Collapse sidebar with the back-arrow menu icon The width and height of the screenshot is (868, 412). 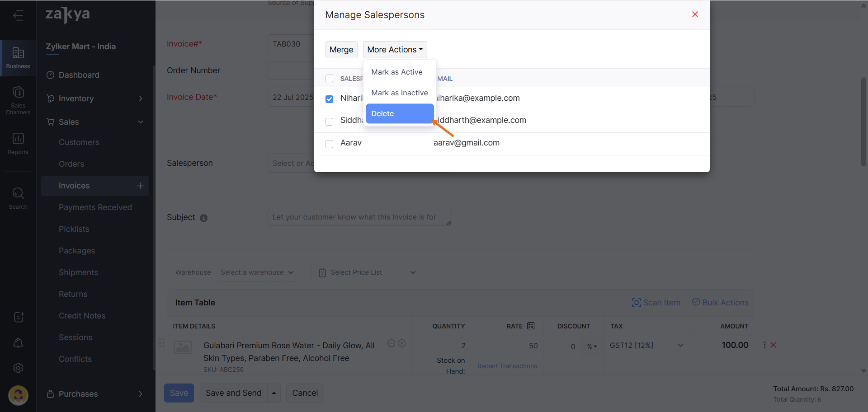click(x=18, y=16)
